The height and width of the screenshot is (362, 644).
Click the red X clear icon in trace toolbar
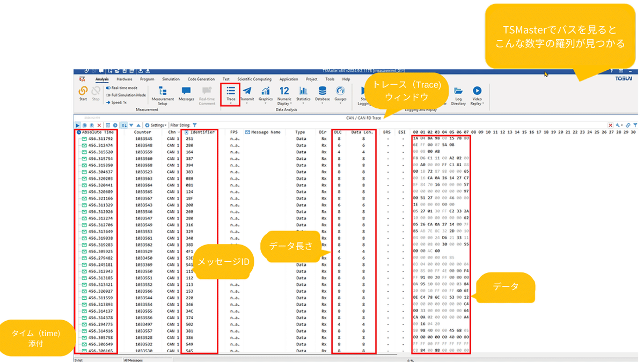pyautogui.click(x=99, y=125)
